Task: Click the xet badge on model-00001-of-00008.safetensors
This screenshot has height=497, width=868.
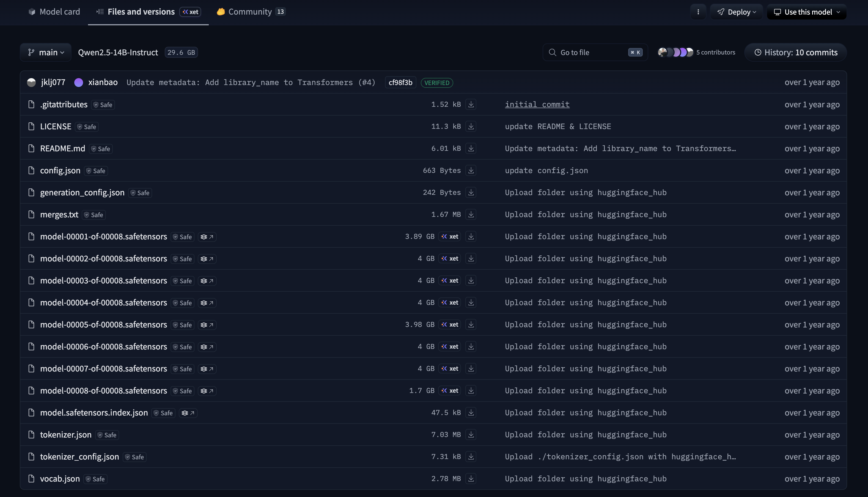Action: [x=449, y=236]
